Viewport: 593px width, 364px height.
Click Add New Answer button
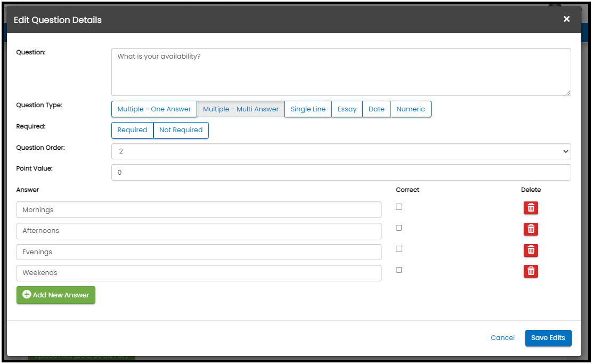(x=56, y=295)
